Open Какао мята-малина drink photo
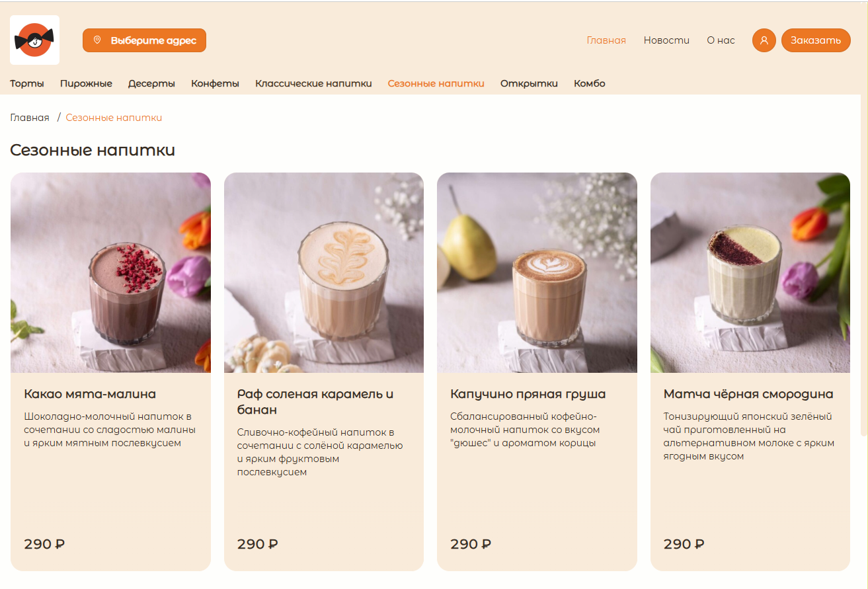868x589 pixels. pos(110,272)
